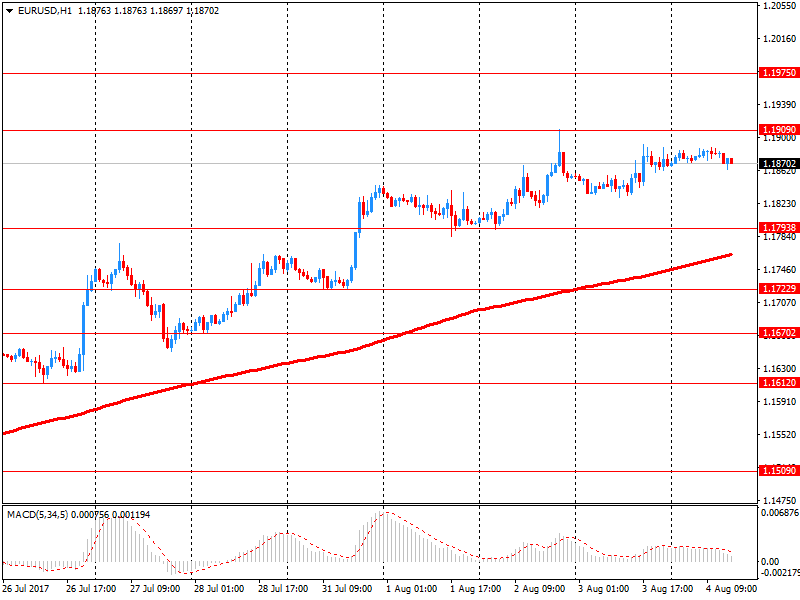Click the 1 Aug 01:00 time axis label
The image size is (800, 600).
click(411, 589)
